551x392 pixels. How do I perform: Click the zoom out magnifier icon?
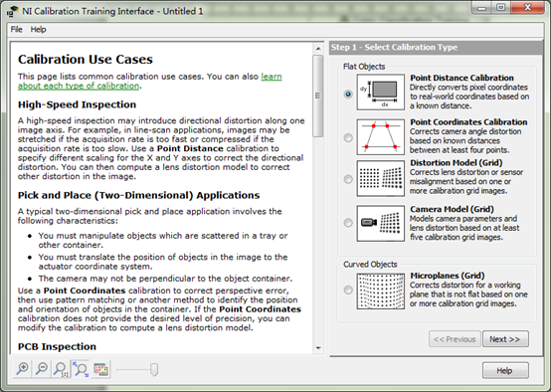coord(42,369)
